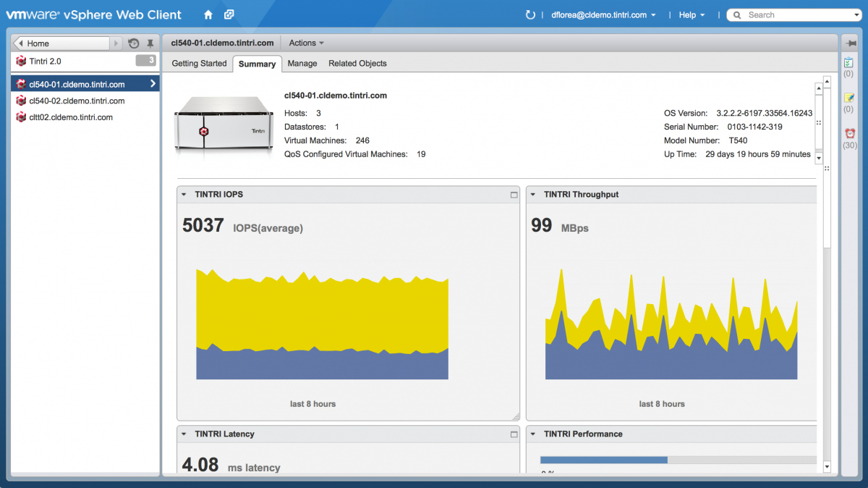Click the recent items history icon in the navigator
Image resolution: width=868 pixels, height=488 pixels.
[x=133, y=43]
